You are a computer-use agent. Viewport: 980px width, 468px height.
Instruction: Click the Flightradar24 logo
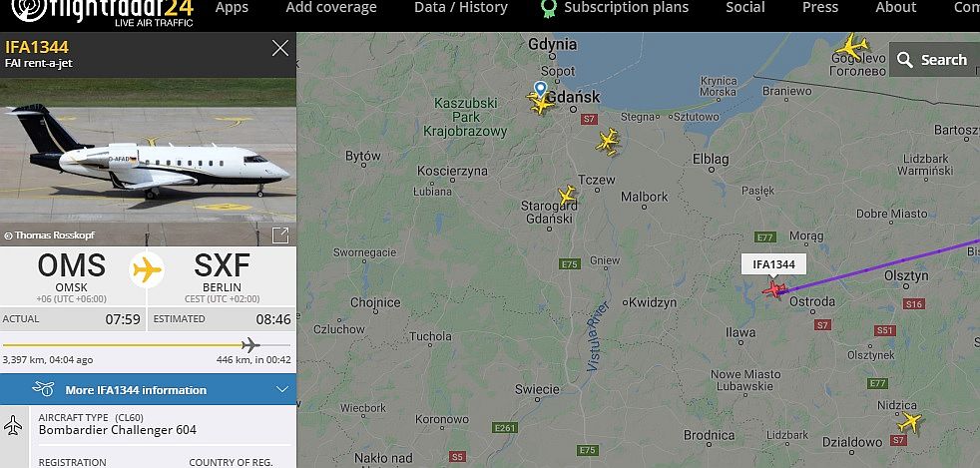(103, 12)
